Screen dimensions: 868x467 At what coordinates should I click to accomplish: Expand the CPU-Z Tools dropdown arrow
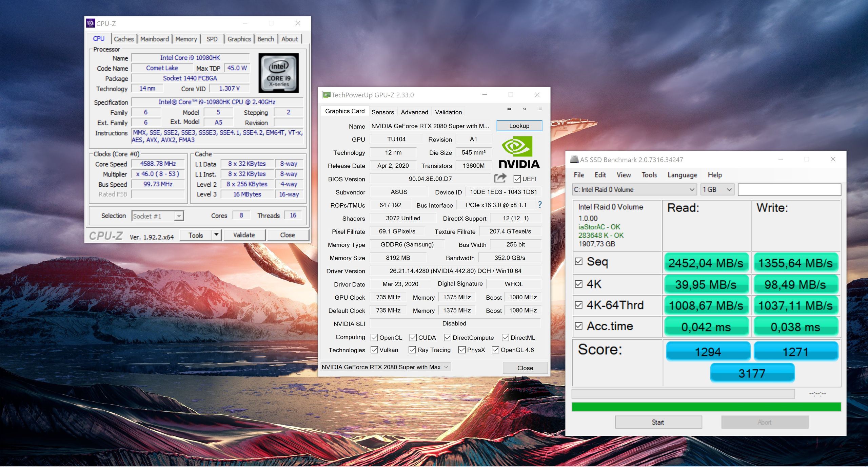216,235
